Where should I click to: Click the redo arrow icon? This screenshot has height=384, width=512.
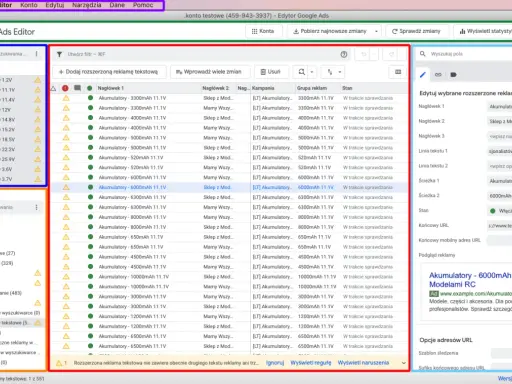point(391,54)
